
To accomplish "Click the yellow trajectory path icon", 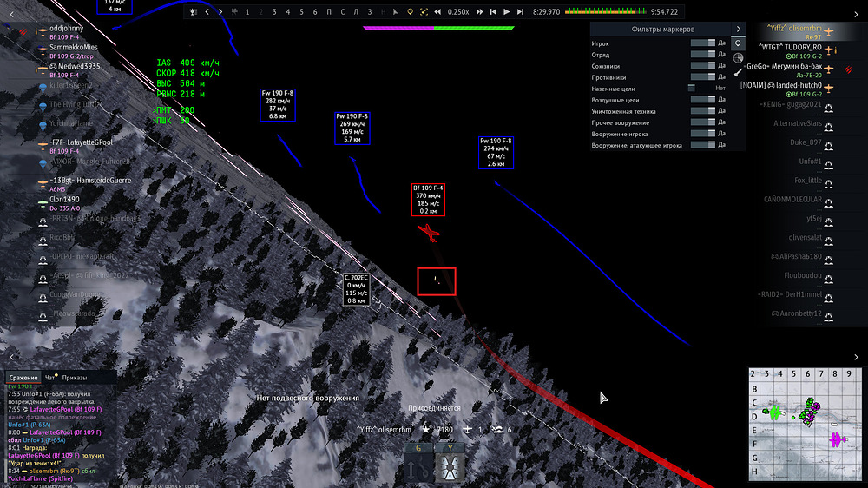I will point(424,11).
